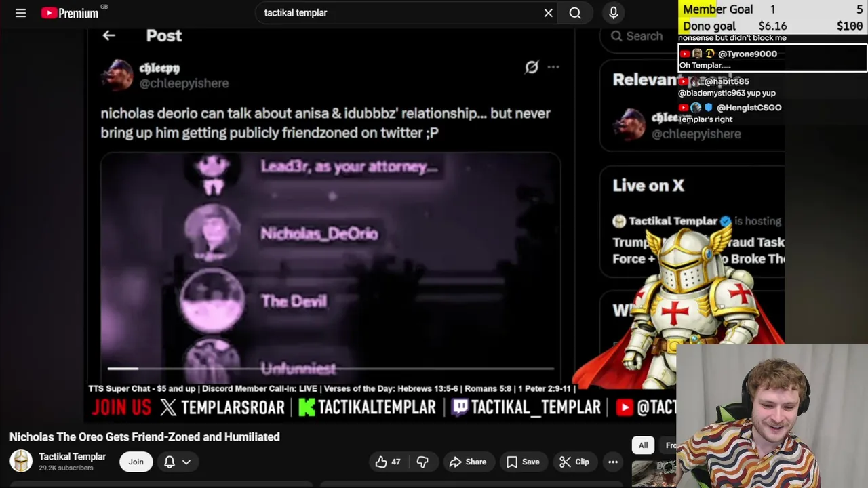Click the X logo beside TEMPLARSROAR banner
This screenshot has height=488, width=868.
[x=168, y=407]
